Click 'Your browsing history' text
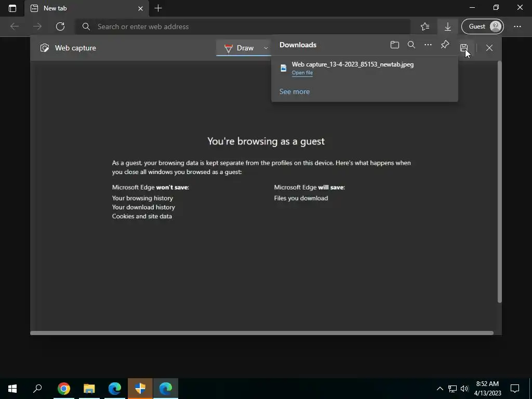 [142, 198]
